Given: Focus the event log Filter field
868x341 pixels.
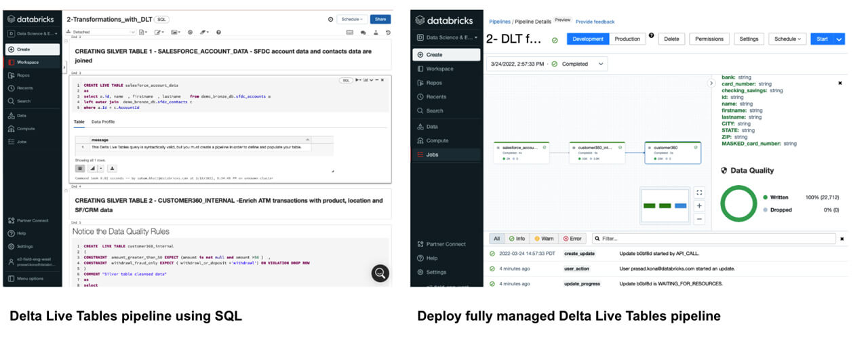Looking at the screenshot, I should pos(714,239).
